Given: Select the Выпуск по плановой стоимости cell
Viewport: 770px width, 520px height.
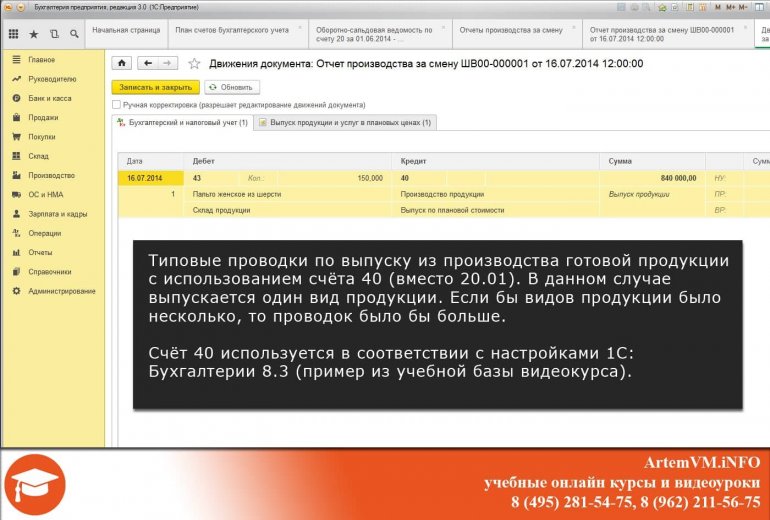Looking at the screenshot, I should point(495,210).
